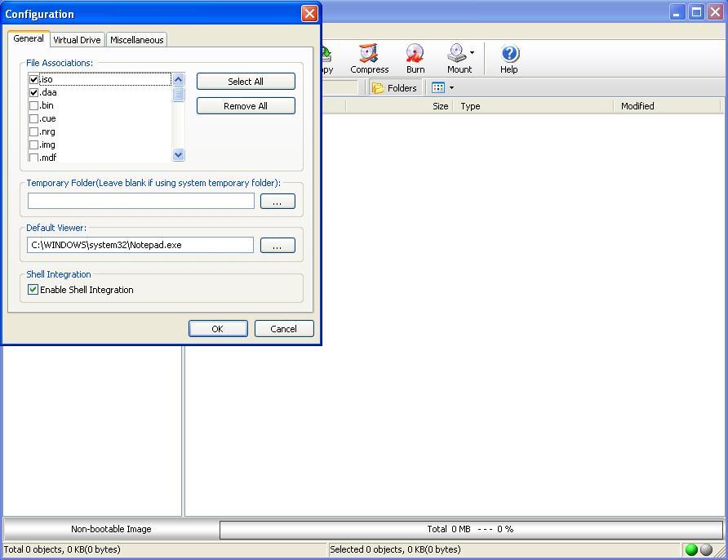
Task: Open the Mount dropdown arrow
Action: (472, 54)
